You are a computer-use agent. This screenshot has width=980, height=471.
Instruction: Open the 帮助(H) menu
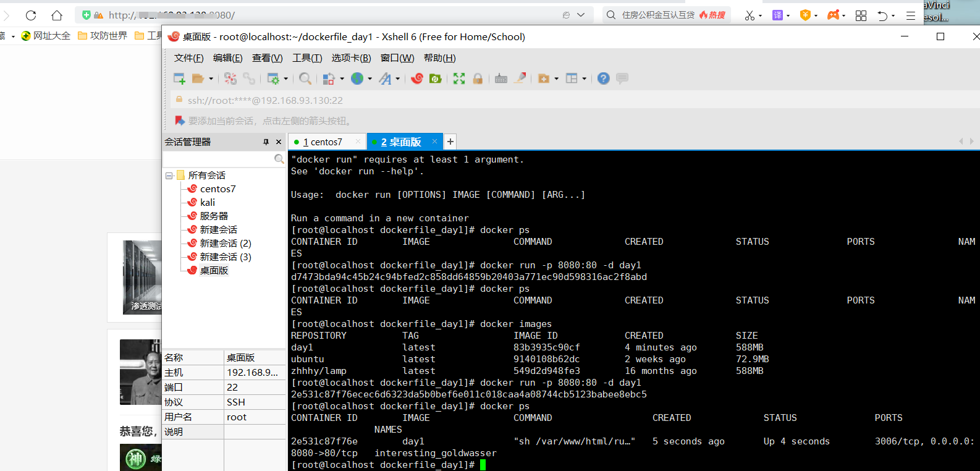[440, 58]
